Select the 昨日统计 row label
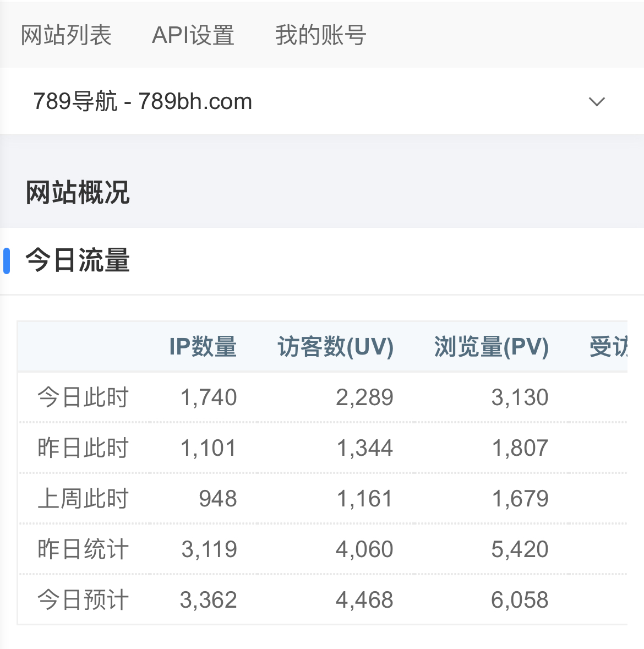Image resolution: width=644 pixels, height=649 pixels. (83, 549)
